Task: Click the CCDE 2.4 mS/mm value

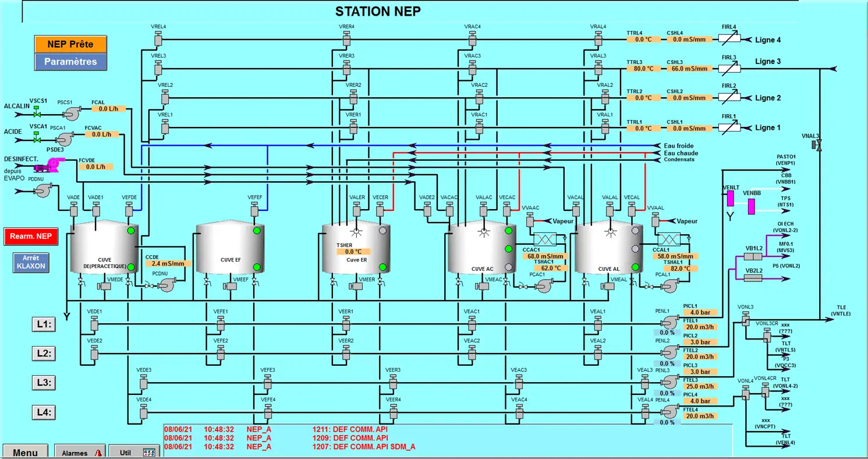Action: click(168, 263)
